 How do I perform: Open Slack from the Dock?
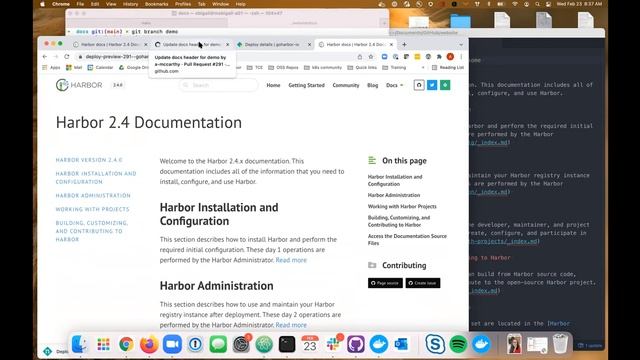coord(333,344)
